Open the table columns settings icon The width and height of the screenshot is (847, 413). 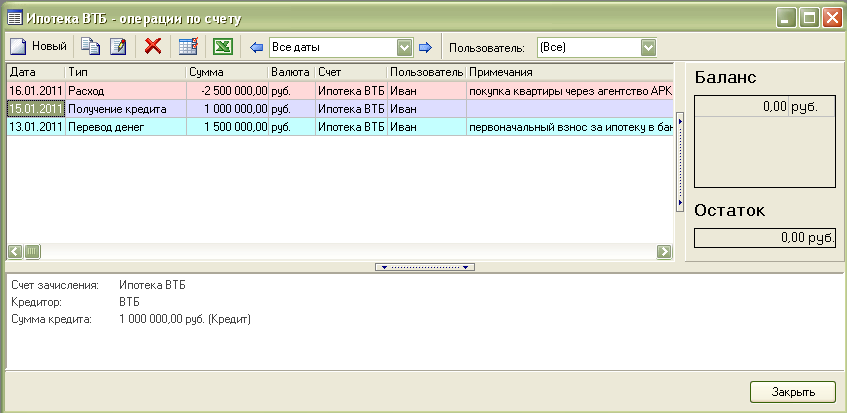point(188,47)
